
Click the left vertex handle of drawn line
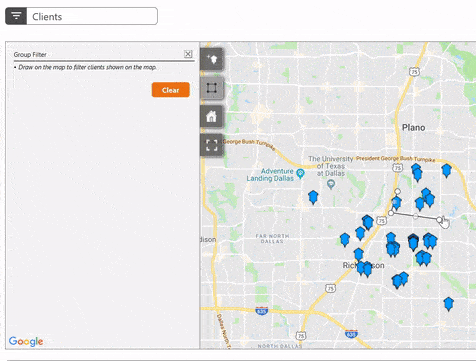coord(391,213)
